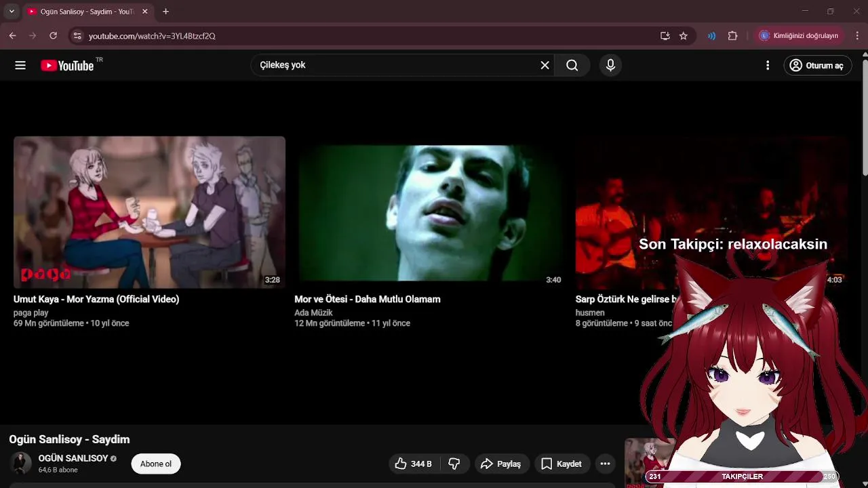Click Kimliğinizi doğrulayın profile button
The width and height of the screenshot is (868, 488).
(799, 36)
